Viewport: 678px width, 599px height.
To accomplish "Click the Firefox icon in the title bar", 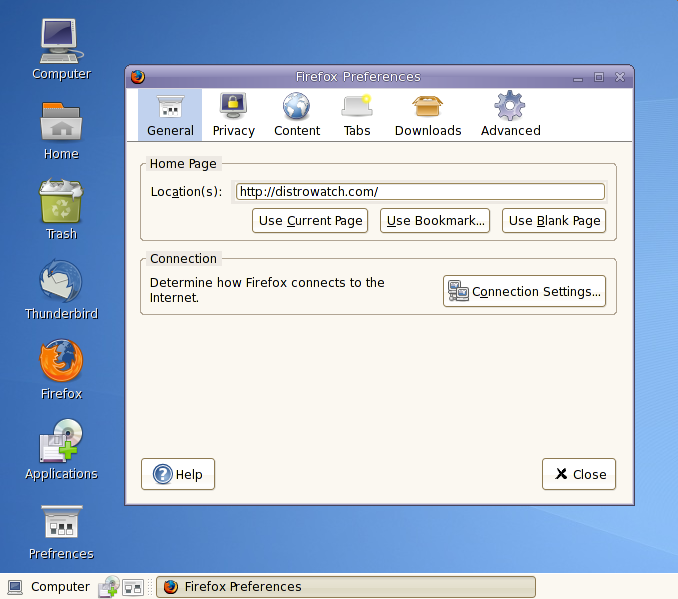I will pos(138,77).
